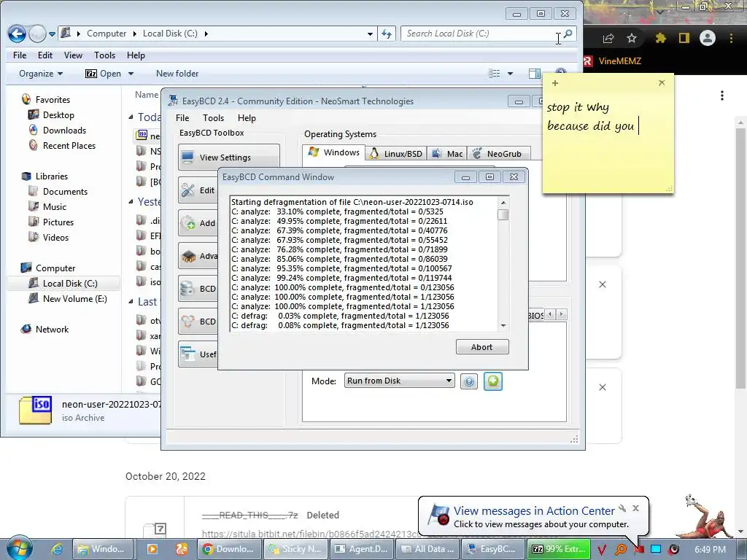Click the Useful Utilities toolbox button
Image resolution: width=747 pixels, height=560 pixels.
tap(198, 354)
